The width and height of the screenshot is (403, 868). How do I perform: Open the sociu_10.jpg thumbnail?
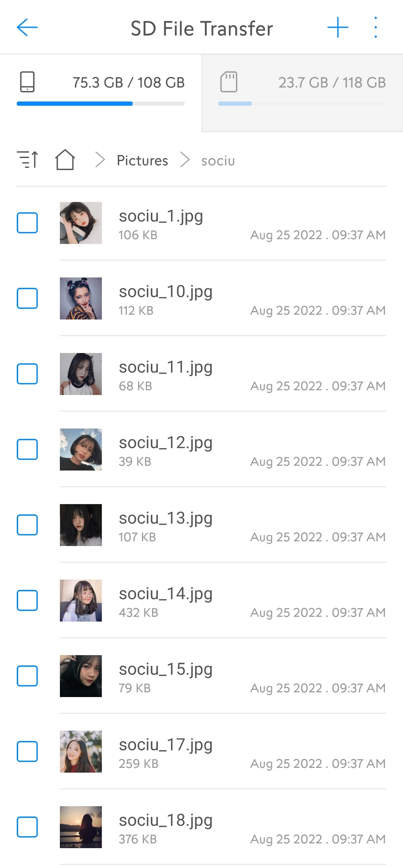81,298
